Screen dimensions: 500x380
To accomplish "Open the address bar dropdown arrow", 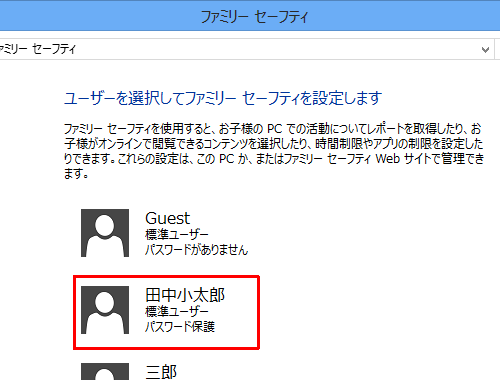I will (485, 50).
